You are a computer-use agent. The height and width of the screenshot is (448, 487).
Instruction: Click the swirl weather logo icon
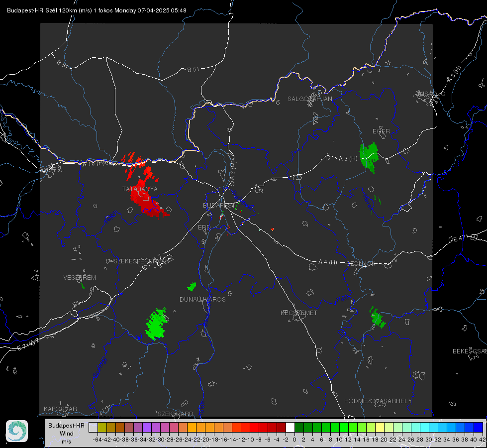pyautogui.click(x=17, y=431)
